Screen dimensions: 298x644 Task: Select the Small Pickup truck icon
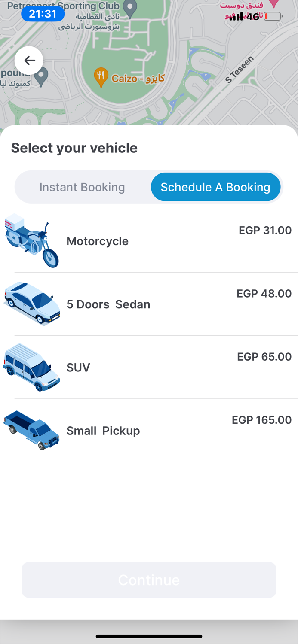(31, 430)
